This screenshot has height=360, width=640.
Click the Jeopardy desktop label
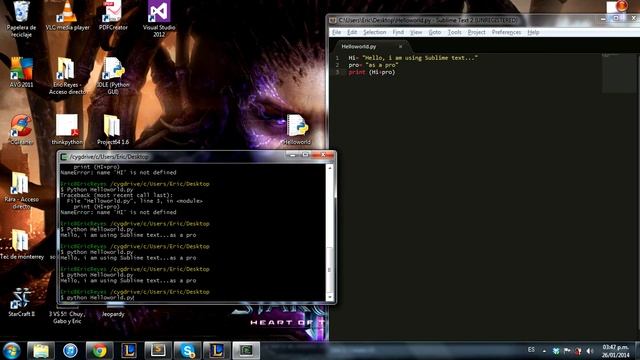click(113, 314)
